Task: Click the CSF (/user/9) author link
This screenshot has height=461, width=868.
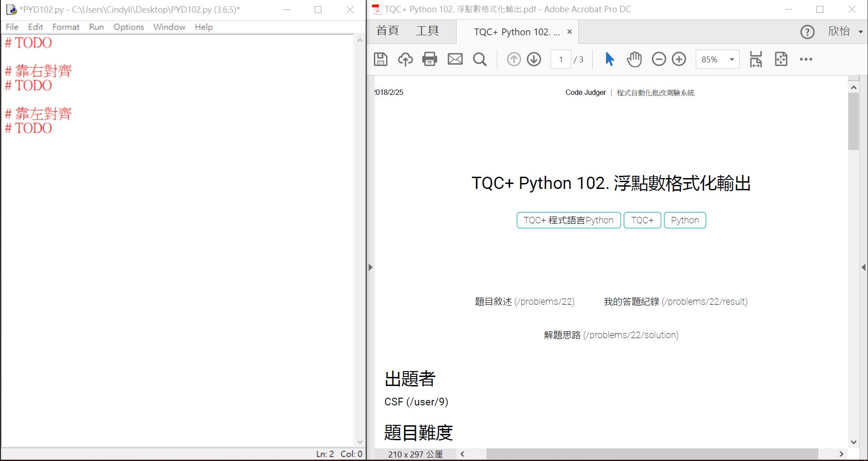Action: coord(416,402)
